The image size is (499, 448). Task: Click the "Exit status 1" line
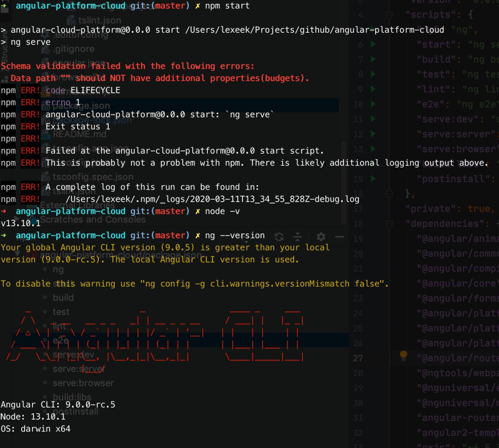pos(78,127)
